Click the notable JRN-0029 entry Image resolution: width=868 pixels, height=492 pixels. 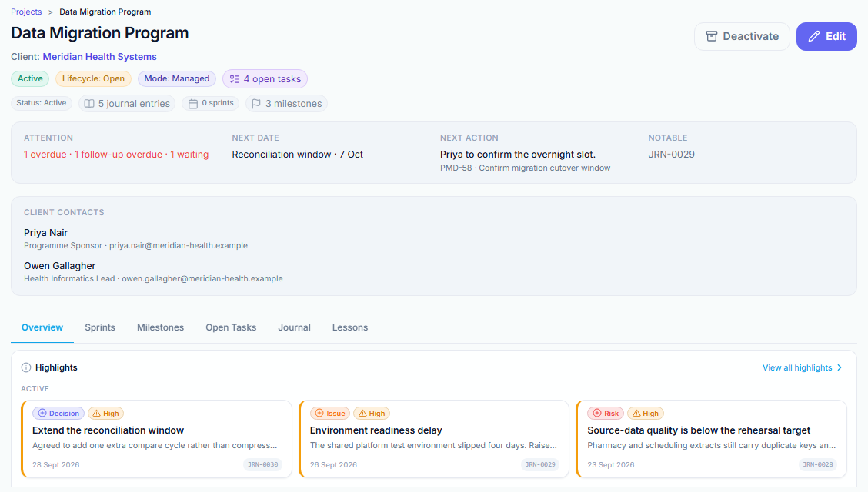pos(672,155)
